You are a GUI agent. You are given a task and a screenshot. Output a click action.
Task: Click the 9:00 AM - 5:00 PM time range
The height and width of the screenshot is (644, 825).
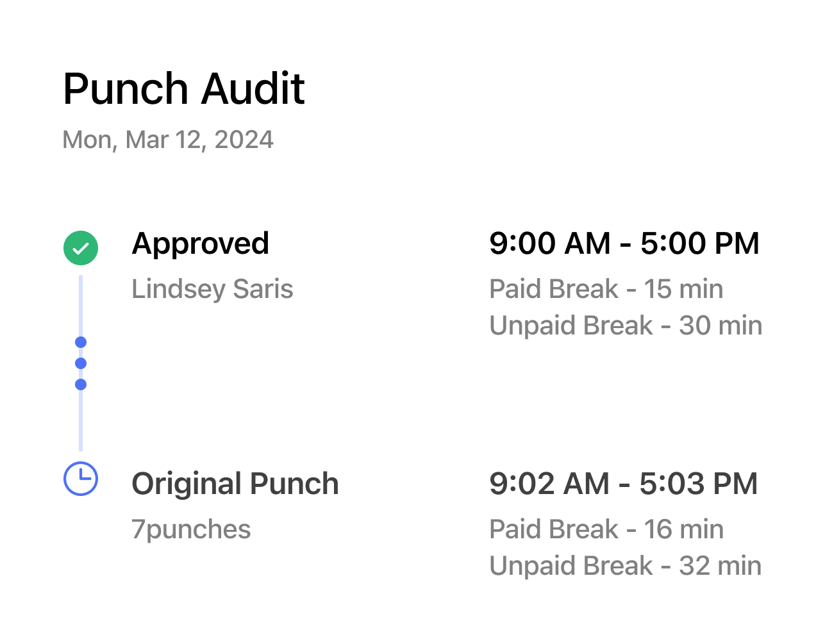coord(624,244)
